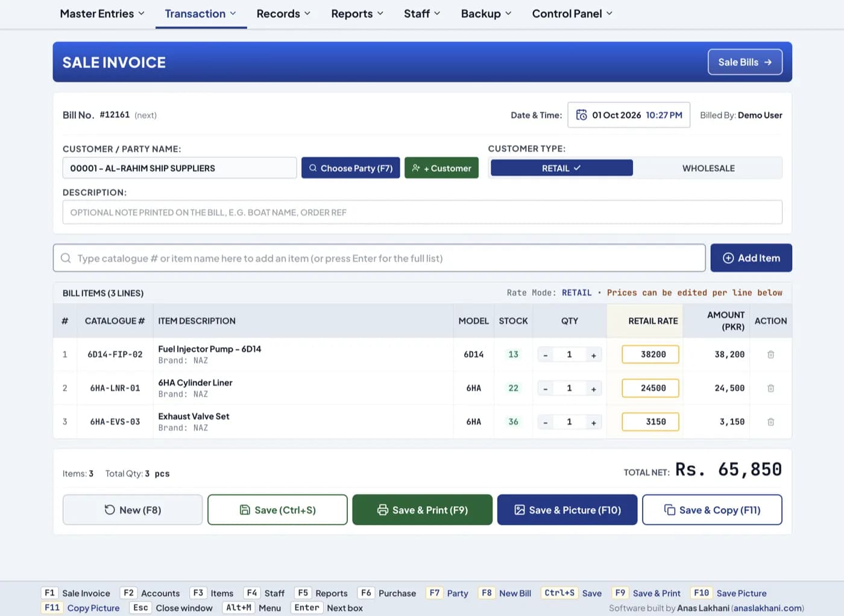Click the search magnifier in item box

pyautogui.click(x=66, y=258)
